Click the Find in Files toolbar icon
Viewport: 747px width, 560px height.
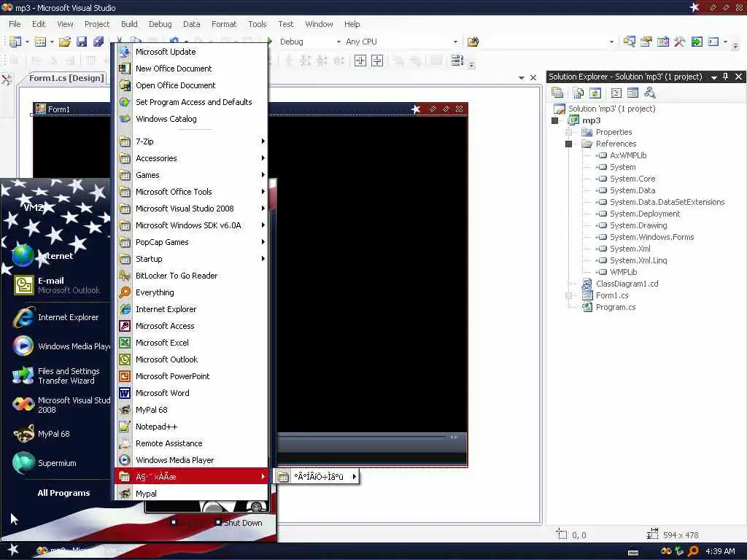point(473,42)
